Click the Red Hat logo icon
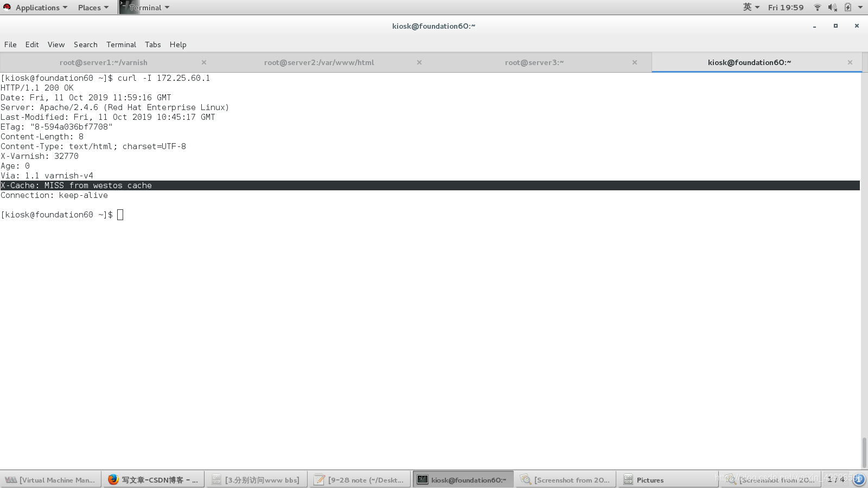868x488 pixels. coord(7,7)
